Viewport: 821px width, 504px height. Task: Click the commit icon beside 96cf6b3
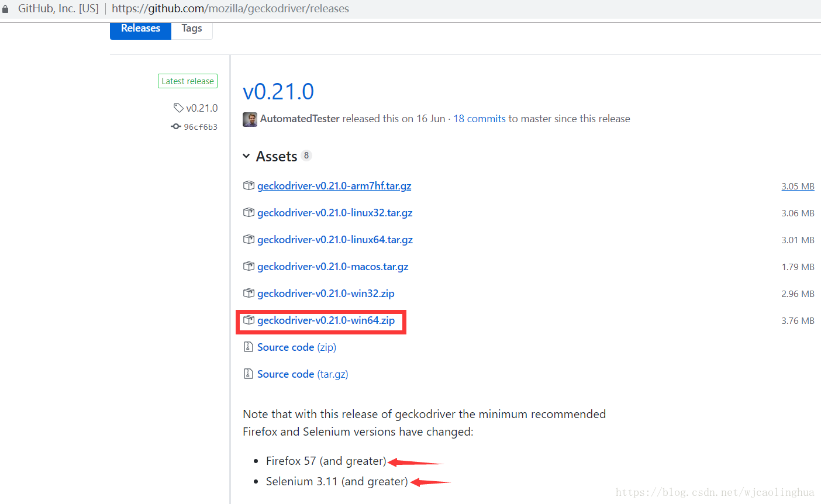pos(175,126)
